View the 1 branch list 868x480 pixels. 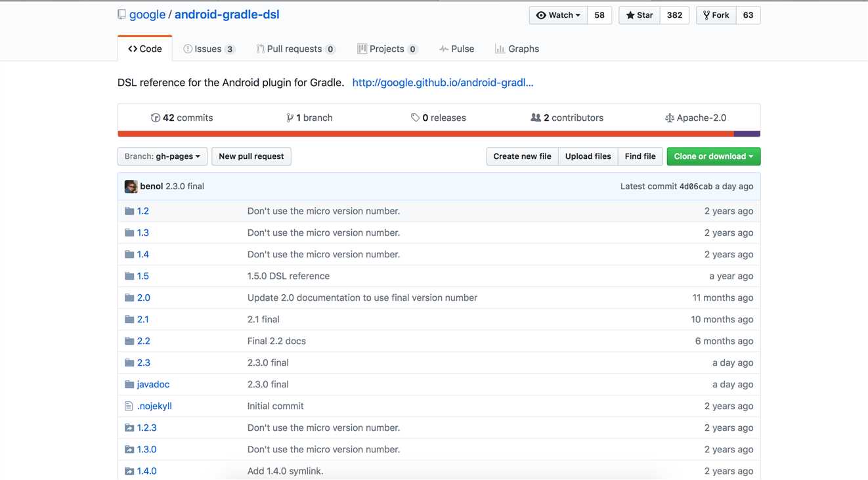pos(309,118)
